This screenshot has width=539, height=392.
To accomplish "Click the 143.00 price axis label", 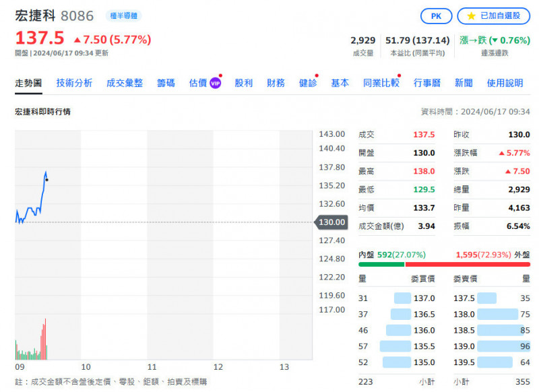I will [x=331, y=134].
